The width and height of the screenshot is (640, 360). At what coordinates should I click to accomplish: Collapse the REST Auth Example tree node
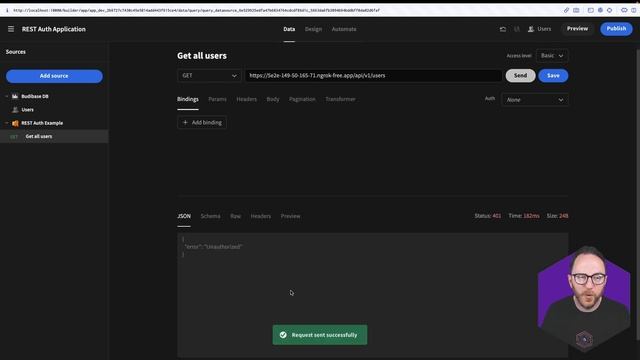tap(7, 123)
